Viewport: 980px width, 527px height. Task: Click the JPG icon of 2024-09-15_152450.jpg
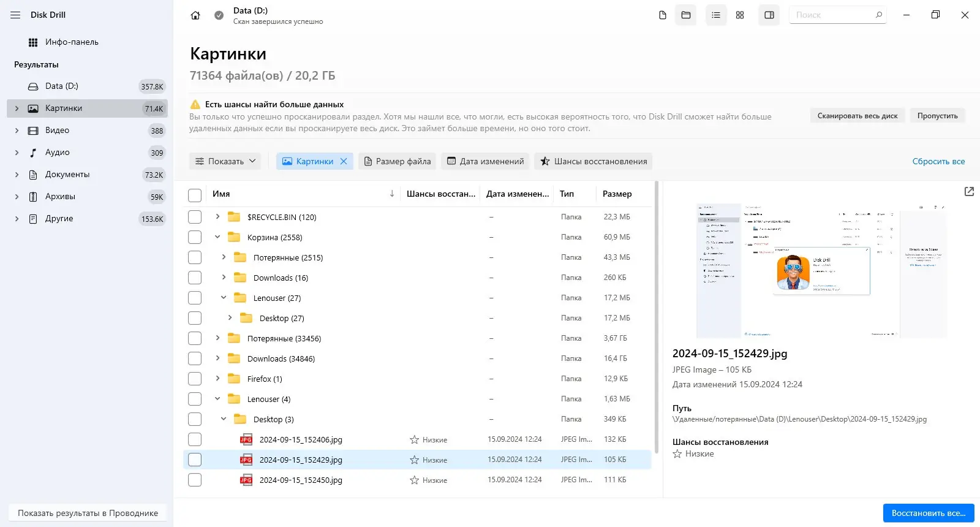[246, 480]
